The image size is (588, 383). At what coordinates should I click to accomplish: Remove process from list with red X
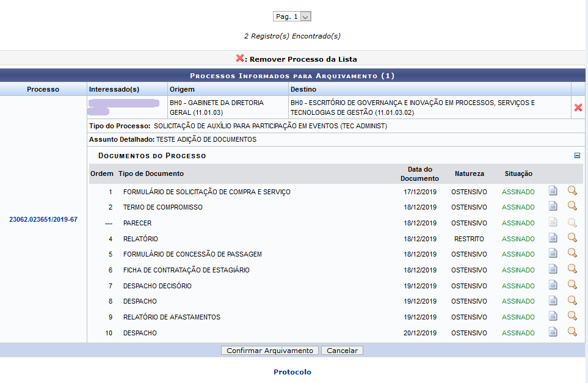[x=578, y=108]
